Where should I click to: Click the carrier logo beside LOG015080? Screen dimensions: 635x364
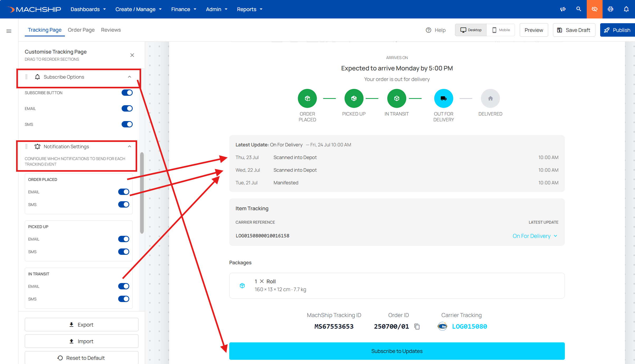[442, 327]
